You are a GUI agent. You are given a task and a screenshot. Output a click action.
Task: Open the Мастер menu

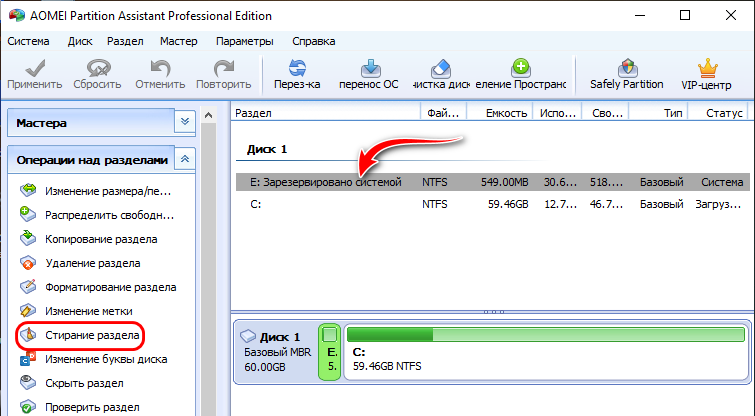pyautogui.click(x=179, y=41)
